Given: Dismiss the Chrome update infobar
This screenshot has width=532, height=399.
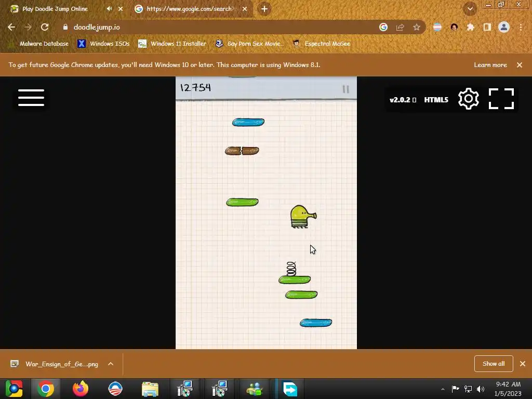Looking at the screenshot, I should click(x=520, y=65).
